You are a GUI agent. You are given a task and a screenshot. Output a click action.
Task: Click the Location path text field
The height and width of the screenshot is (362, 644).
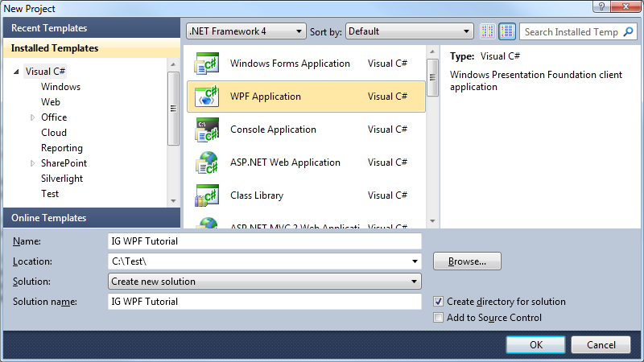[x=258, y=261]
